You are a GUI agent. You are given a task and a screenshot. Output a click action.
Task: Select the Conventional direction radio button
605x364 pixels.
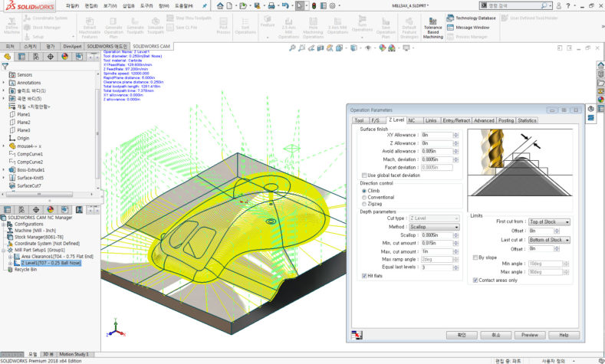click(x=364, y=197)
